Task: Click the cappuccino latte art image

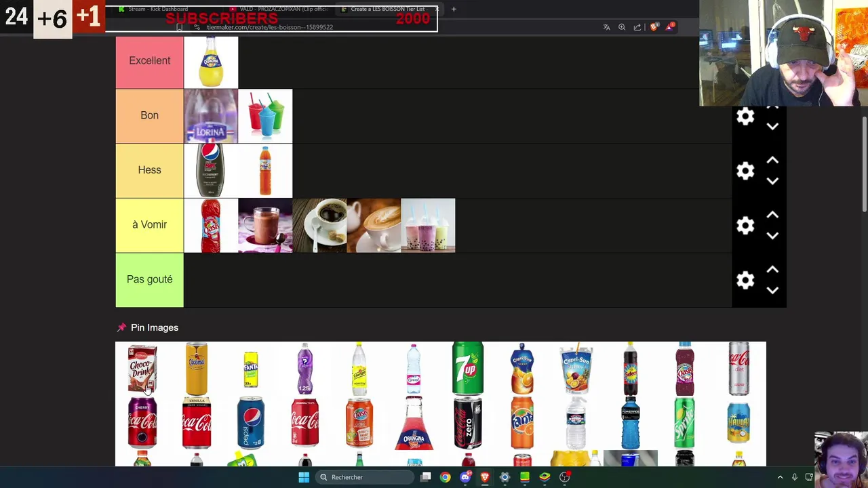Action: click(374, 226)
